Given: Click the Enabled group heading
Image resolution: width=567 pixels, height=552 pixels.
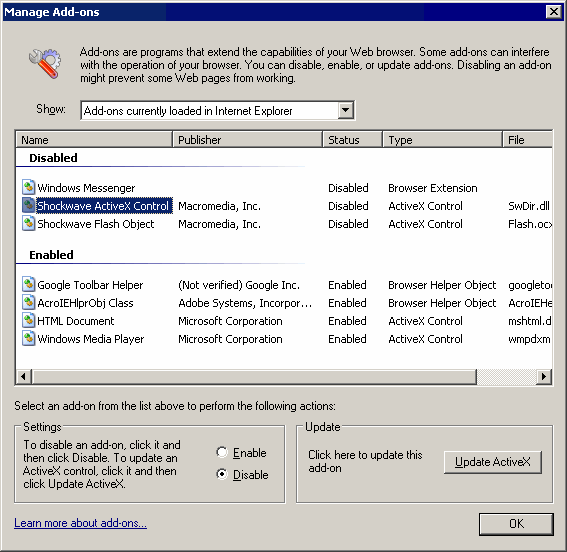Looking at the screenshot, I should [51, 255].
